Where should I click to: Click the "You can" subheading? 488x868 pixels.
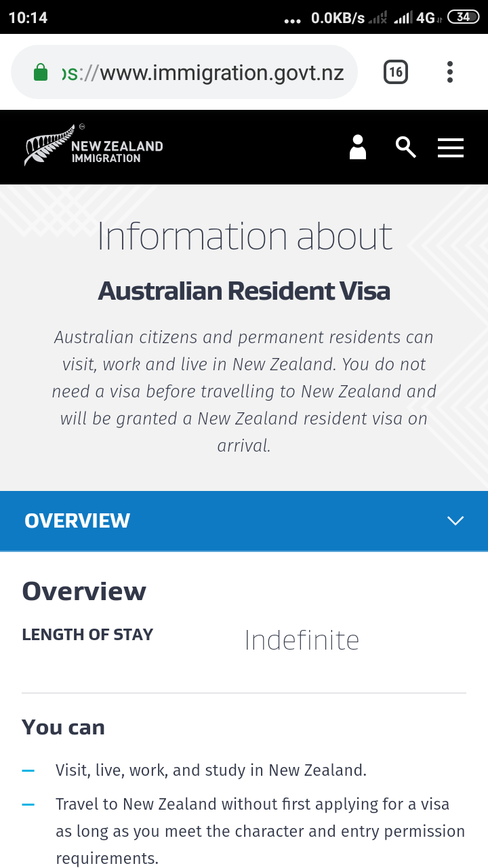coord(63,727)
